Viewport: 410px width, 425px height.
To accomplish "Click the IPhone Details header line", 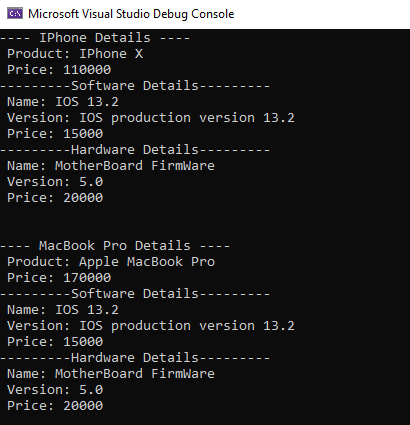I will point(95,38).
